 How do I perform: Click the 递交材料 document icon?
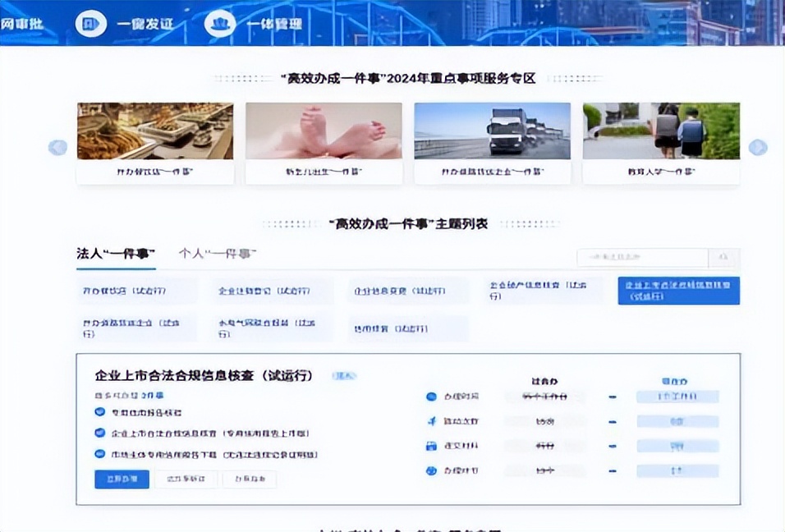431,446
